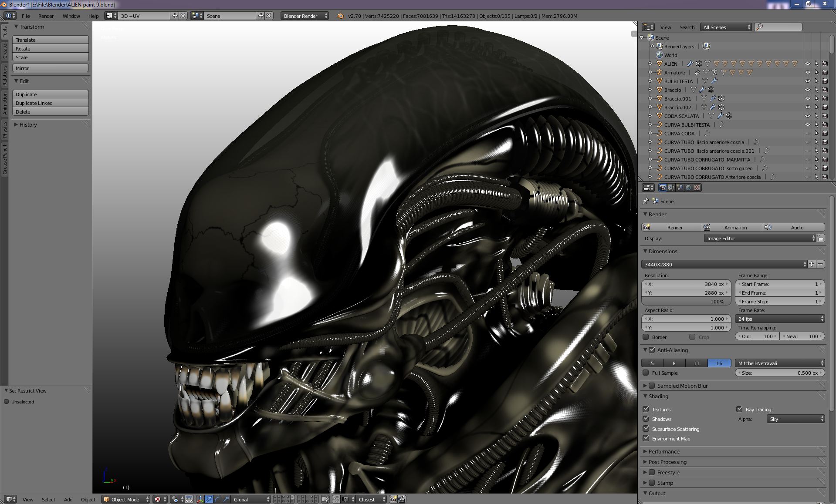Open the Object Mode dropdown

click(x=126, y=499)
